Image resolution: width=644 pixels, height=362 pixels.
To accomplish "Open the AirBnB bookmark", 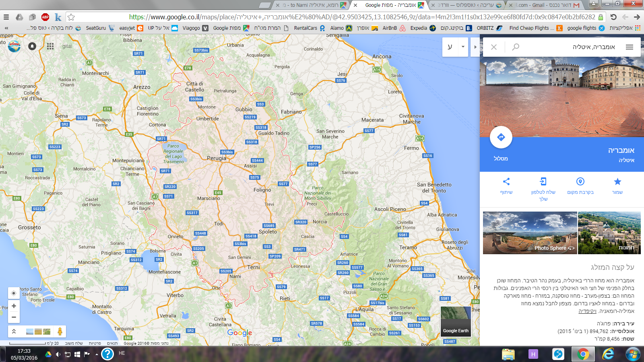I will pyautogui.click(x=394, y=28).
